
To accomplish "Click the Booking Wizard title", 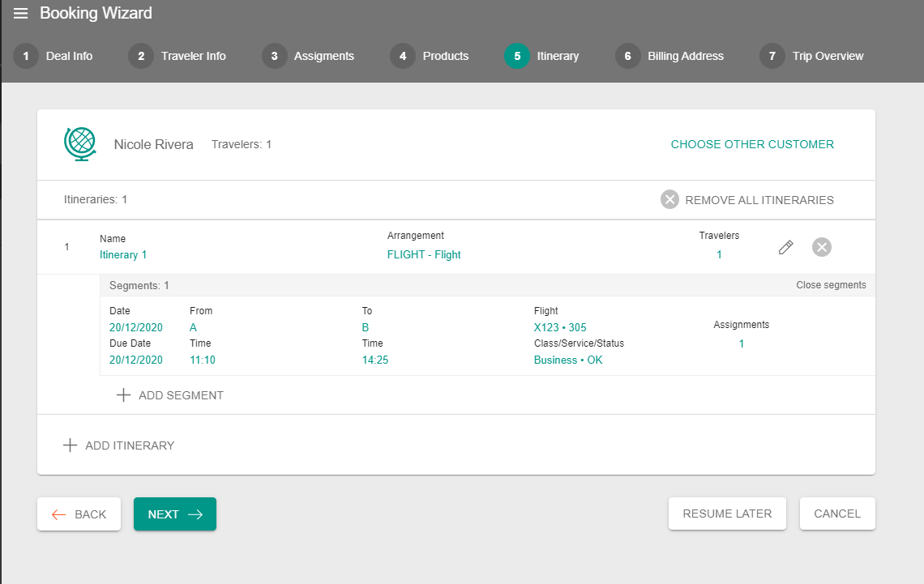I will [96, 13].
